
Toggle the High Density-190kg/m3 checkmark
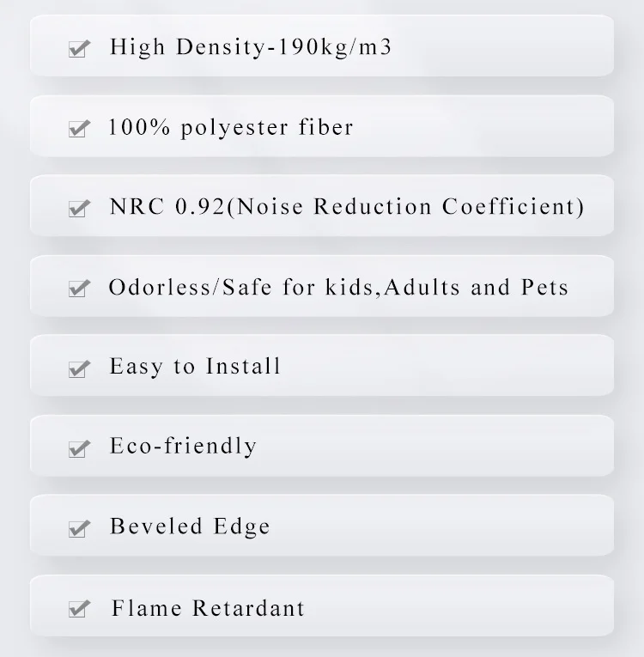(79, 49)
